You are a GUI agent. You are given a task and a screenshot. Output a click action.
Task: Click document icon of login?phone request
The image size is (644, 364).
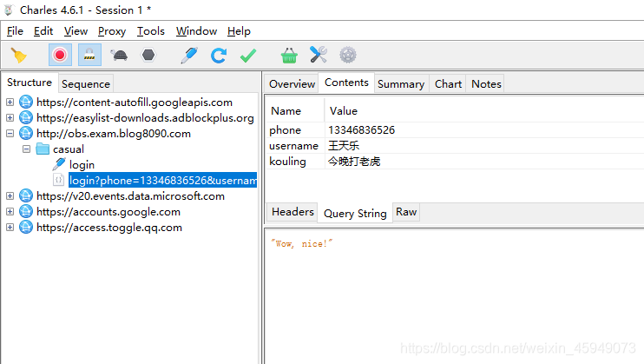coord(59,180)
